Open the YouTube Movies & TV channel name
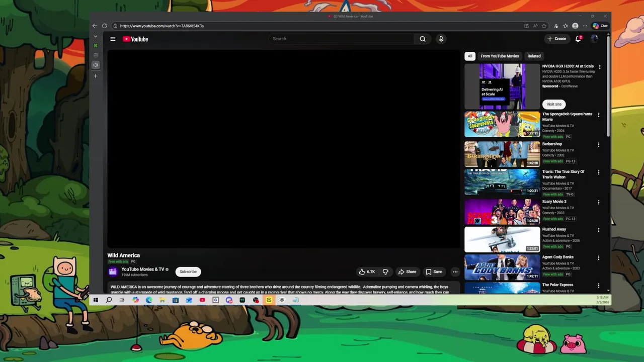This screenshot has height=362, width=644. tap(143, 269)
